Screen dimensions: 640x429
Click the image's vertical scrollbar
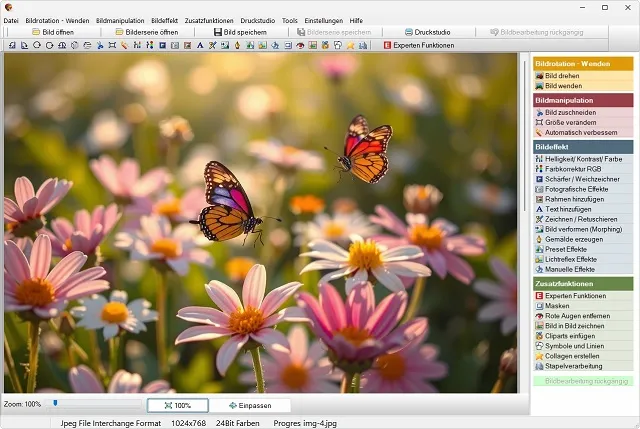(524, 222)
